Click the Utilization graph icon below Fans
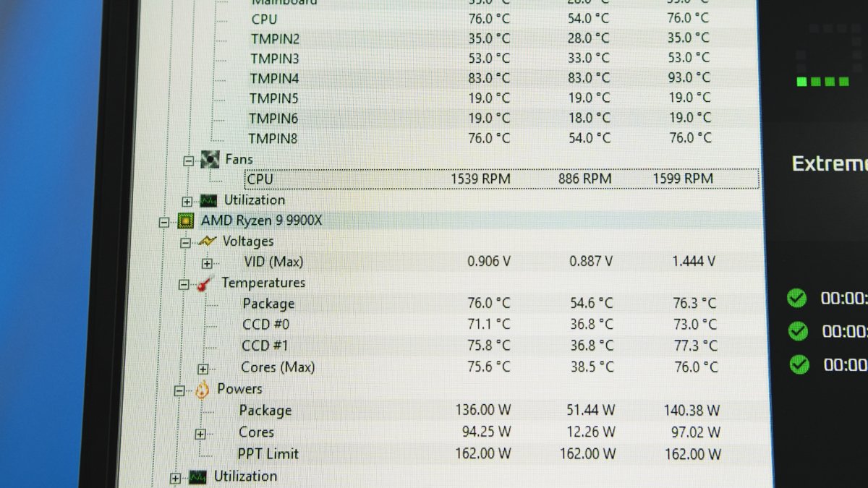 click(x=209, y=200)
